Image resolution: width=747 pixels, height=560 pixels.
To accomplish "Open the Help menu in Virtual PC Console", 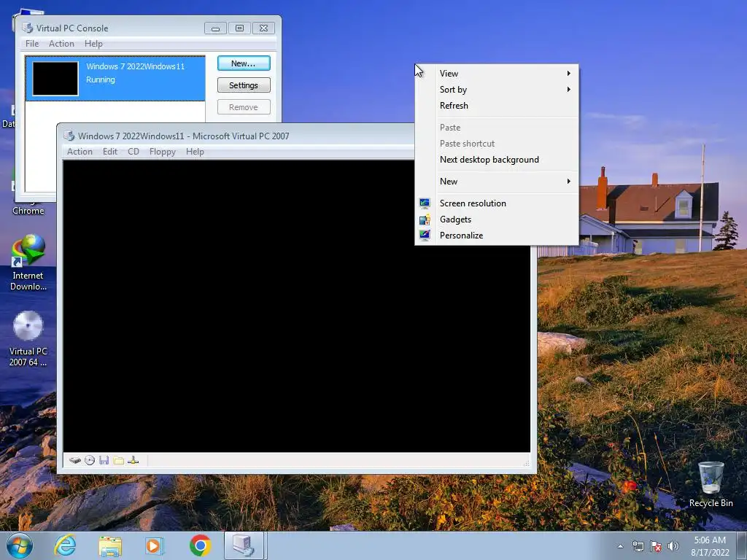I will click(x=93, y=43).
